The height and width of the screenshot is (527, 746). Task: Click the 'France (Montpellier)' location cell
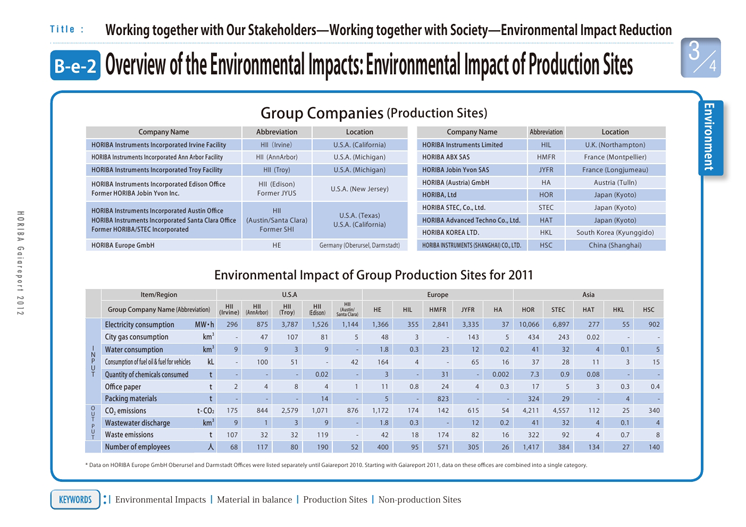[615, 157]
